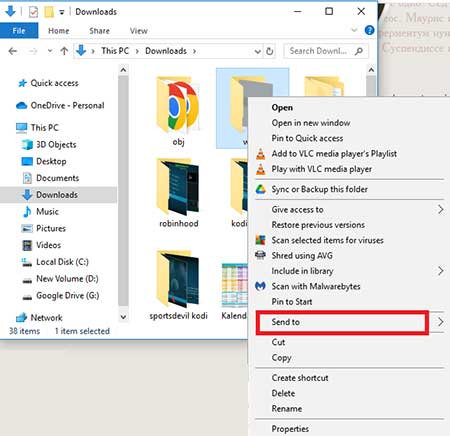Click the Downloads arrow icon in sidebar
This screenshot has width=450, height=436.
point(27,195)
